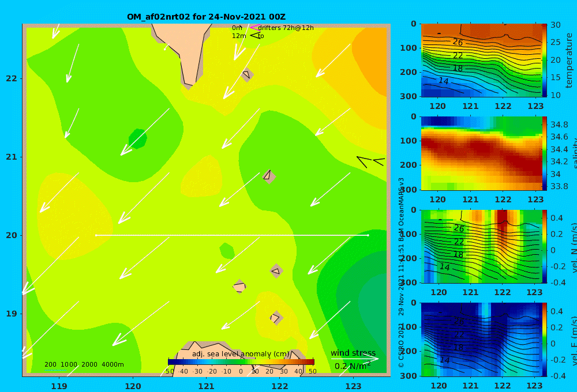The width and height of the screenshot is (577, 392).
Task: Click the small island near 122E 20.75N
Action: [x=269, y=176]
